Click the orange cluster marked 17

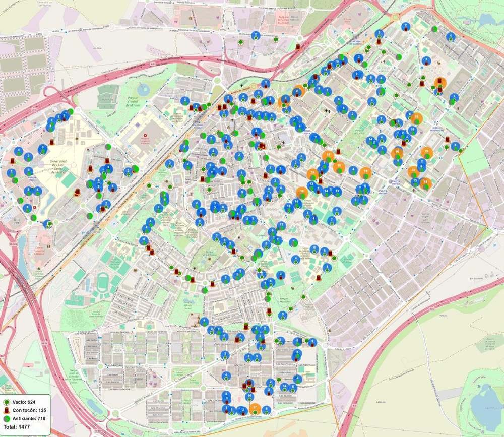tap(255, 409)
